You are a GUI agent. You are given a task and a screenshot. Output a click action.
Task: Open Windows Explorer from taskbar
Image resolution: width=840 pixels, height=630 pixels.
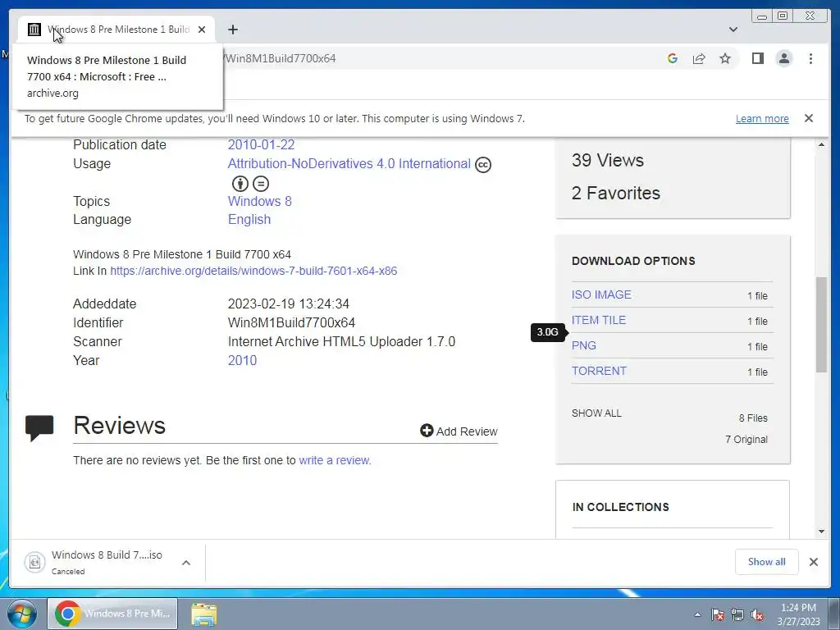[x=204, y=614]
